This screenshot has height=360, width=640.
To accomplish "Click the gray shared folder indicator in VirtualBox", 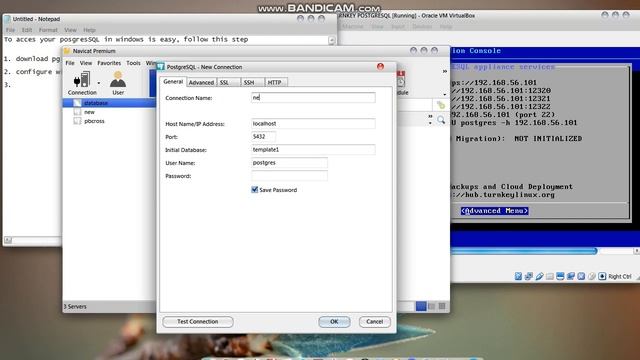I will pos(550,276).
